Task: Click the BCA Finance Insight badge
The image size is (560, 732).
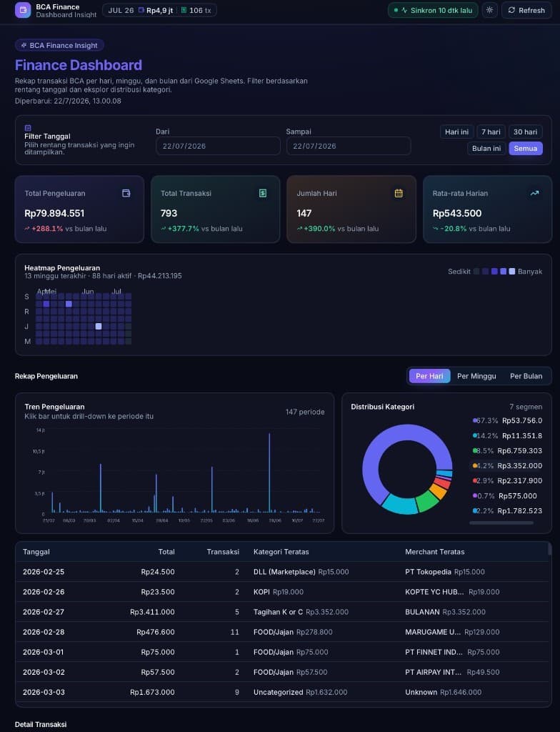Action: click(59, 45)
